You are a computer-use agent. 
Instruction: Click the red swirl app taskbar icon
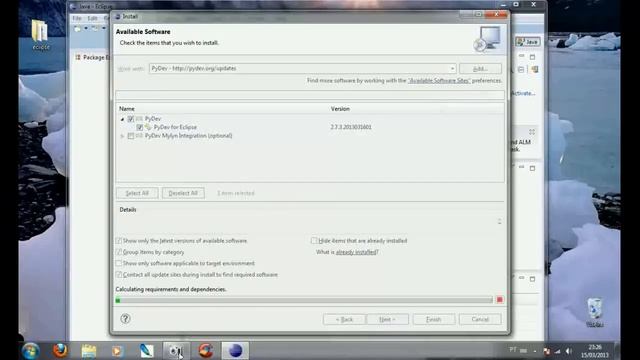pyautogui.click(x=206, y=351)
